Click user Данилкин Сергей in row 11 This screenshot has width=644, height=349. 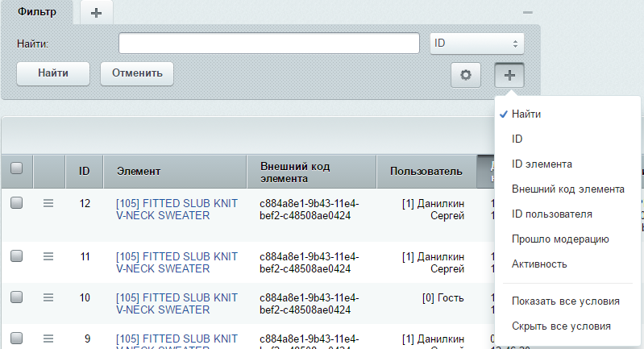[434, 263]
